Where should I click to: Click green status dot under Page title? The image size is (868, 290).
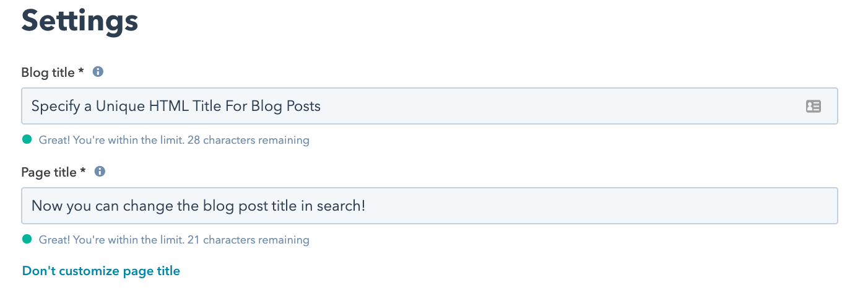click(x=27, y=239)
